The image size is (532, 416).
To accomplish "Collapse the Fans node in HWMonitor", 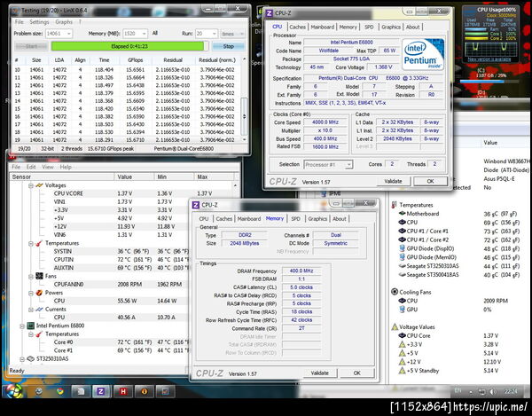I will click(31, 276).
